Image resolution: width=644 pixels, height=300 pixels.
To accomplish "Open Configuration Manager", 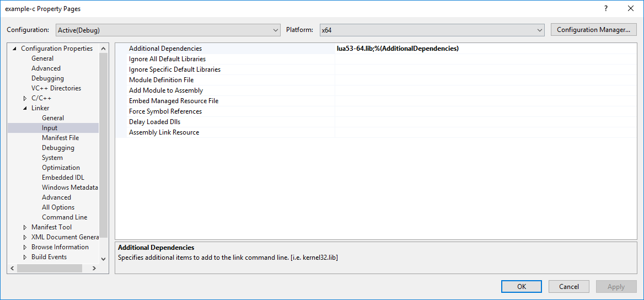I will pos(593,30).
